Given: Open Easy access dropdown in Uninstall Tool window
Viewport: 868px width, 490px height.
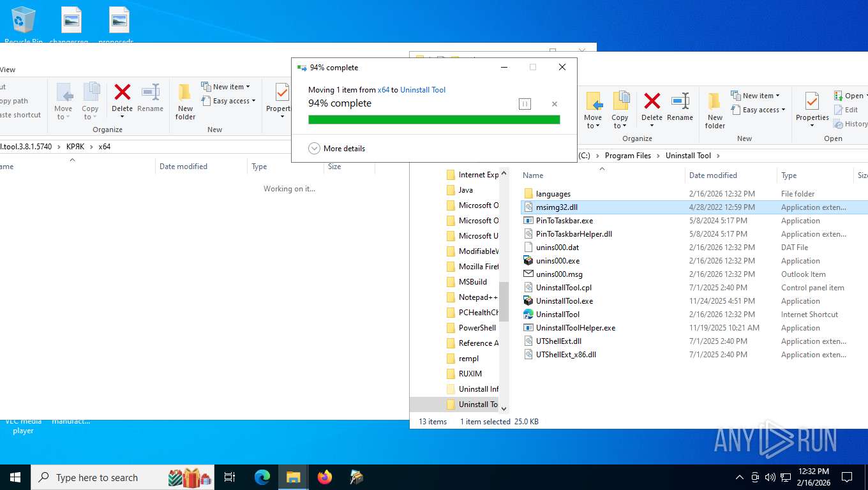Looking at the screenshot, I should click(758, 110).
